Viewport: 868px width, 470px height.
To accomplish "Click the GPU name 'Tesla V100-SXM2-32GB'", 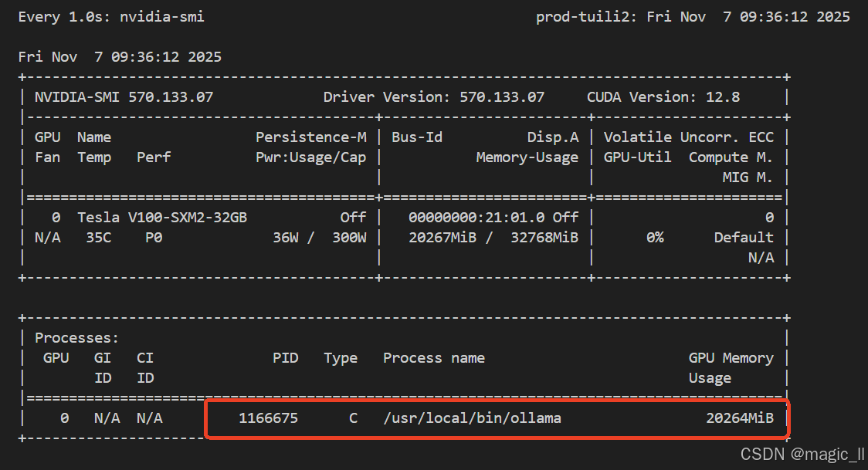I will pos(162,218).
